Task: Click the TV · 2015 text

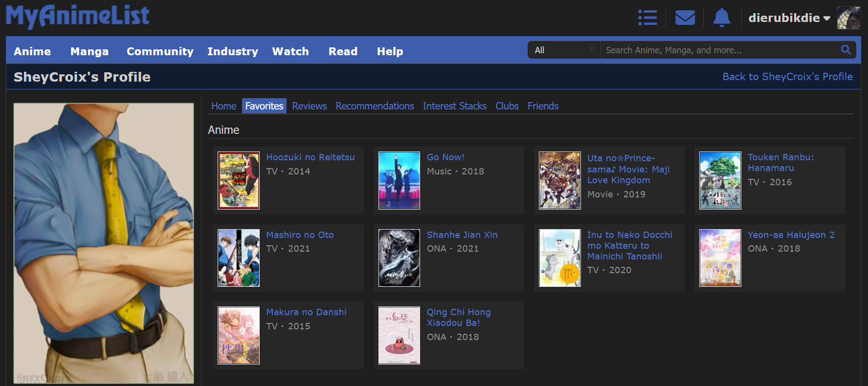Action: [288, 326]
